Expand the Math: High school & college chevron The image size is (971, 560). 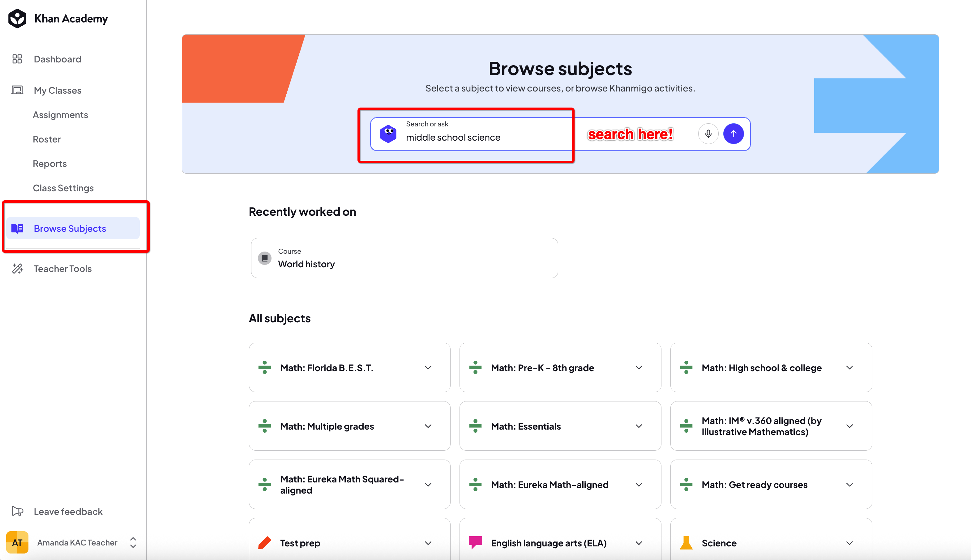[x=850, y=368]
